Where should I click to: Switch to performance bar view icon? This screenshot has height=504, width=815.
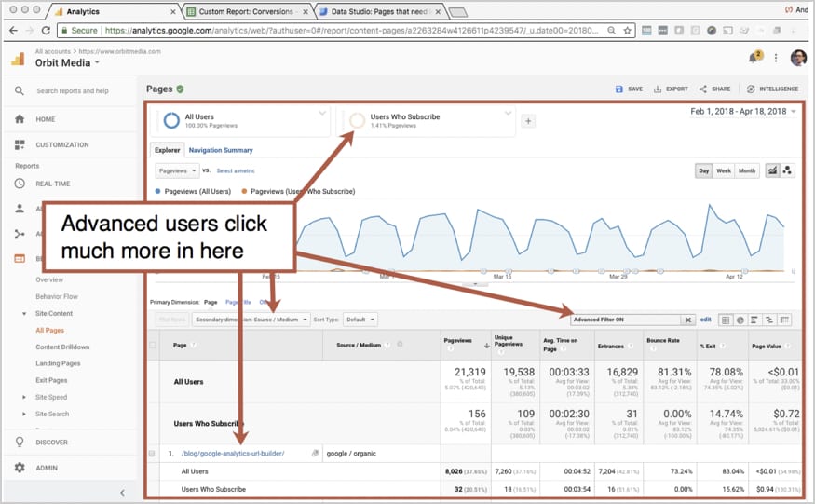coord(754,320)
